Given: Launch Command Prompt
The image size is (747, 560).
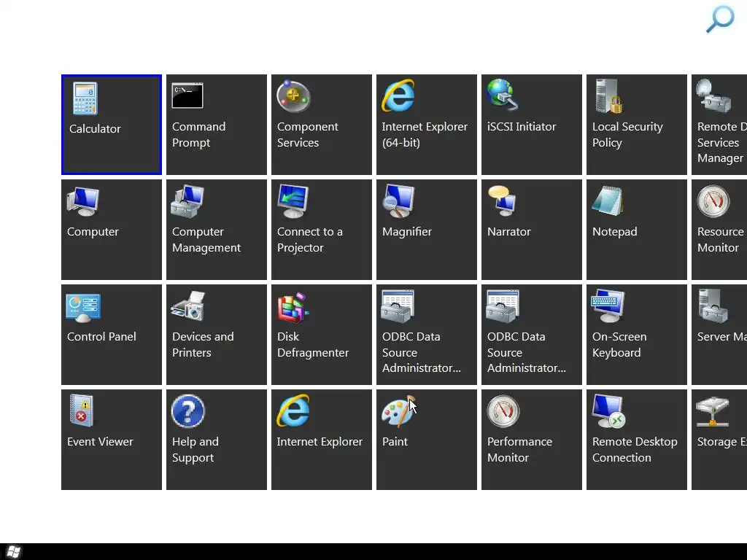Looking at the screenshot, I should coord(217,125).
